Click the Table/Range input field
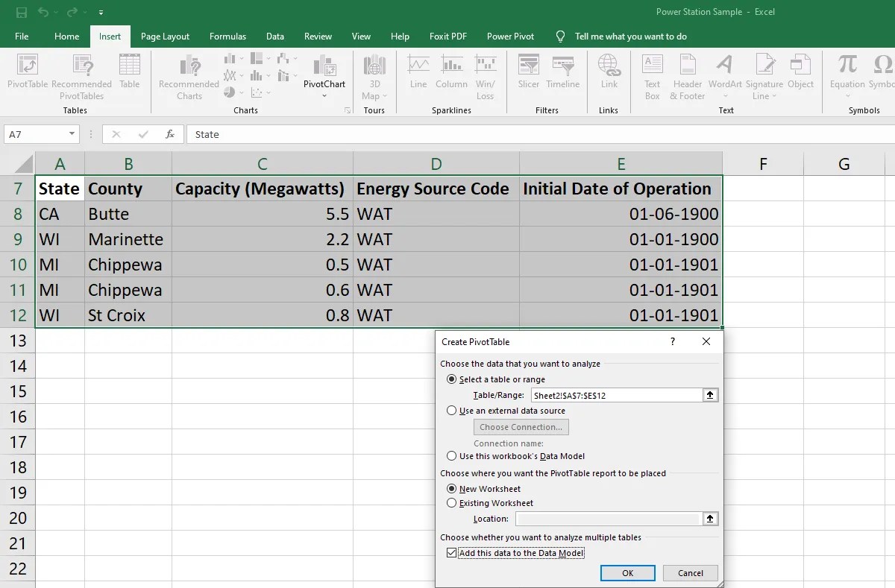 pos(615,396)
